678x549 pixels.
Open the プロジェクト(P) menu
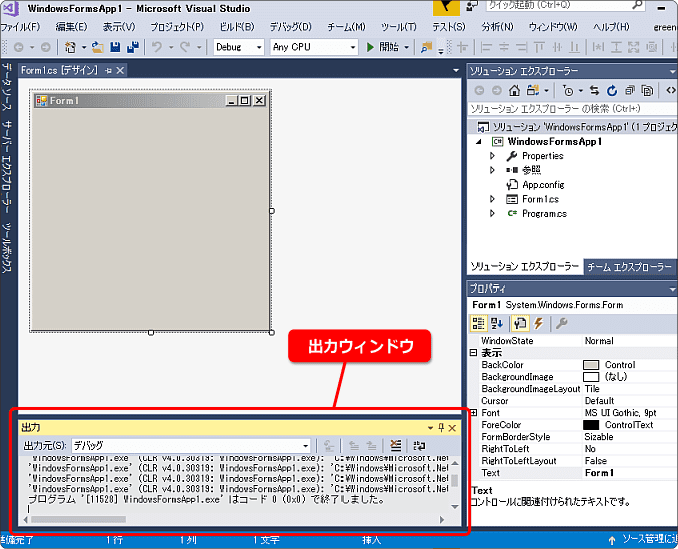(x=177, y=27)
